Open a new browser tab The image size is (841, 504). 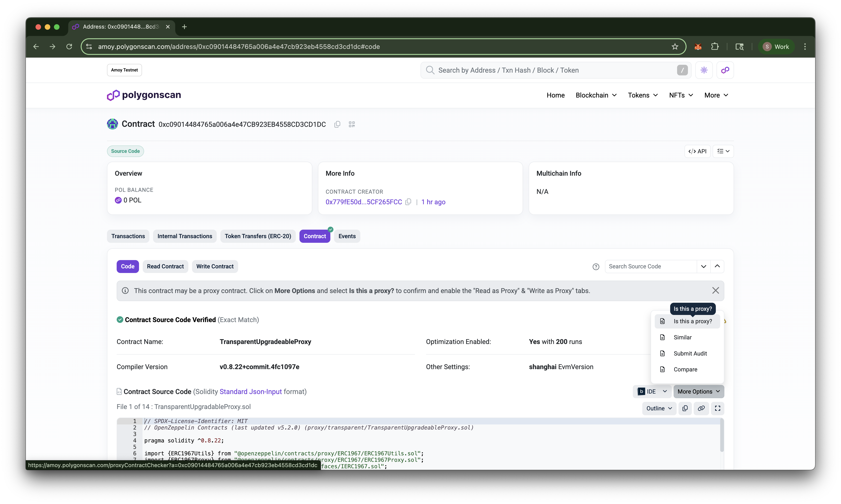(184, 27)
